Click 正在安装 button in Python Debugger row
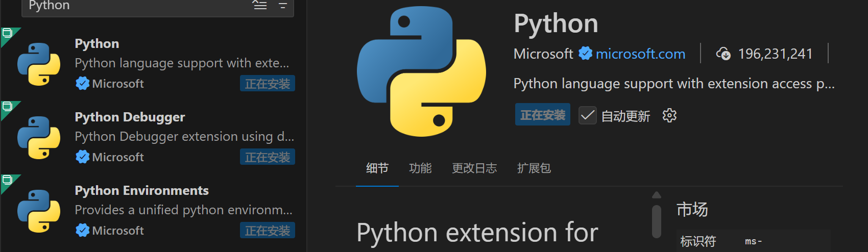Screen dimensions: 868x252 click(268, 157)
